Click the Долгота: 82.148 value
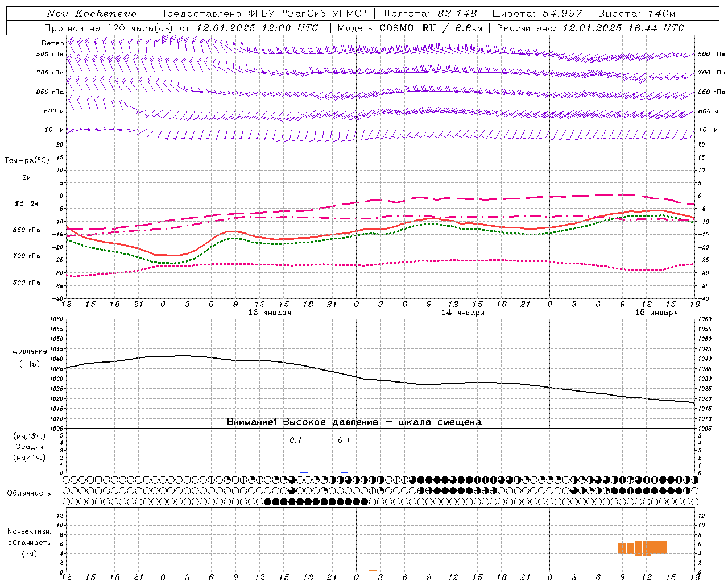 point(430,14)
